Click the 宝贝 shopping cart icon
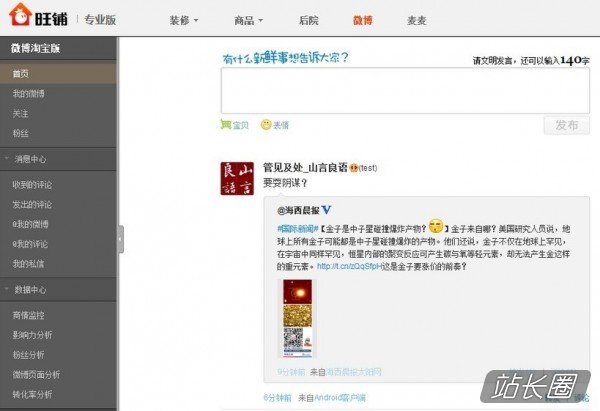Image resolution: width=600 pixels, height=411 pixels. coord(226,124)
